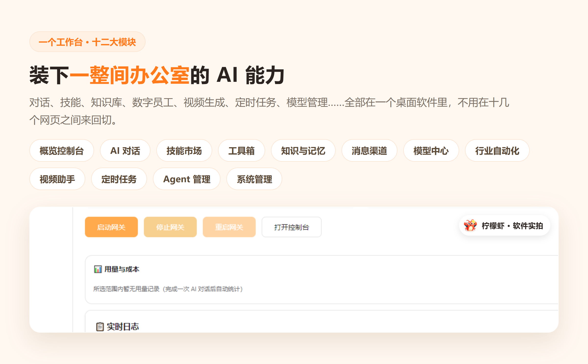The height and width of the screenshot is (364, 588).
Task: Click the bar chart icon beside 用量与成本
Action: 98,269
